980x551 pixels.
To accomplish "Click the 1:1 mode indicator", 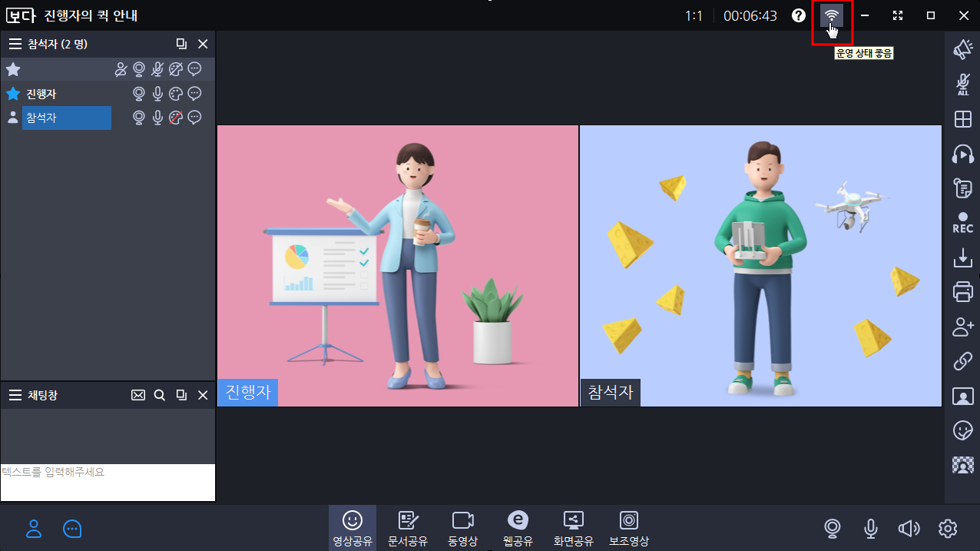I will (x=694, y=15).
